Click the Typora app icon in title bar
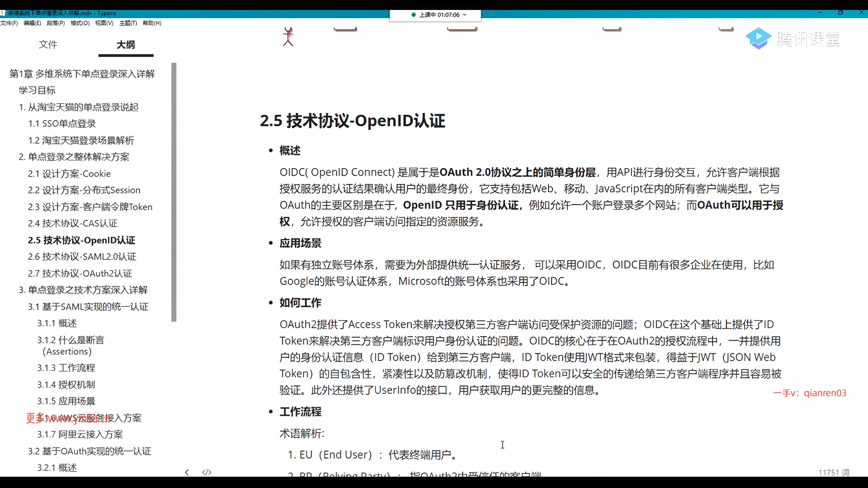The image size is (868, 488). (x=3, y=13)
